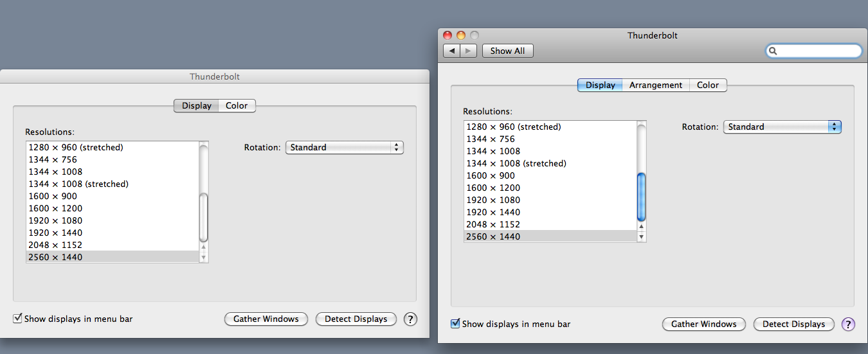
Task: Close the right Thunderbolt window with the red button
Action: tap(448, 35)
